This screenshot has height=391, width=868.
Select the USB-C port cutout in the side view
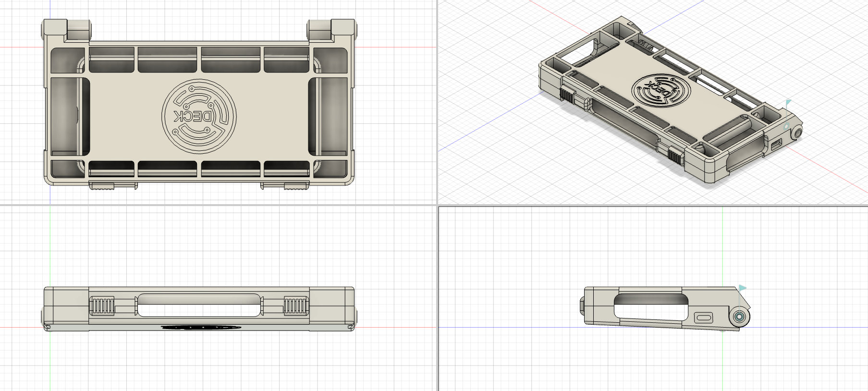(704, 318)
